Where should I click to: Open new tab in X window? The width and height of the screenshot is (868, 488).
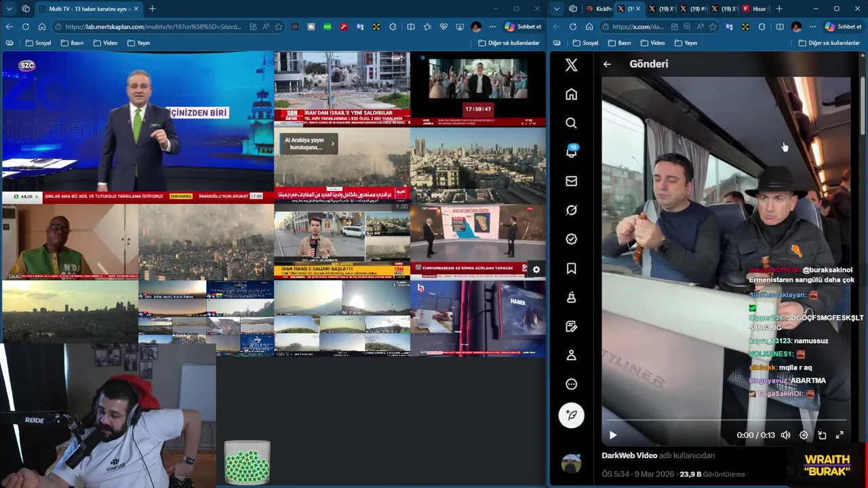tap(779, 9)
